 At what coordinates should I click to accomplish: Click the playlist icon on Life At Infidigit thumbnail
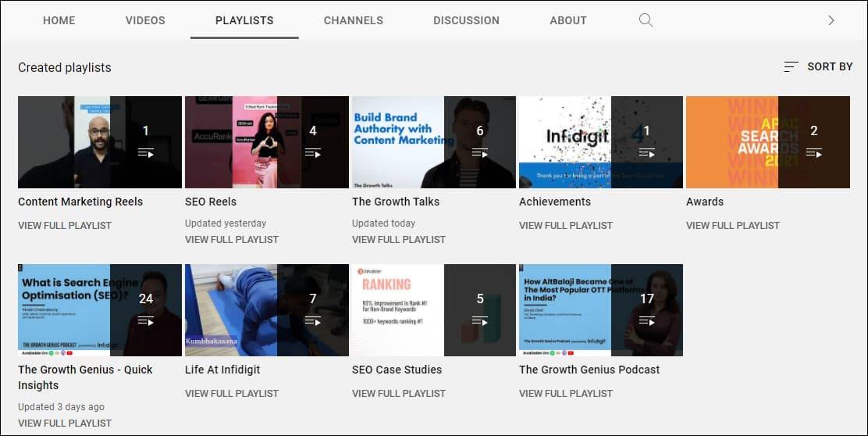click(313, 321)
